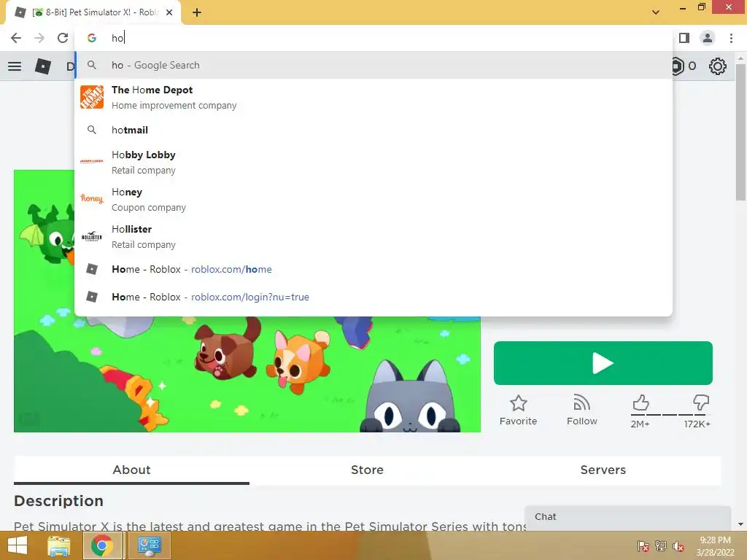Choose The Home Depot suggestion
This screenshot has height=560, width=747.
(373, 97)
